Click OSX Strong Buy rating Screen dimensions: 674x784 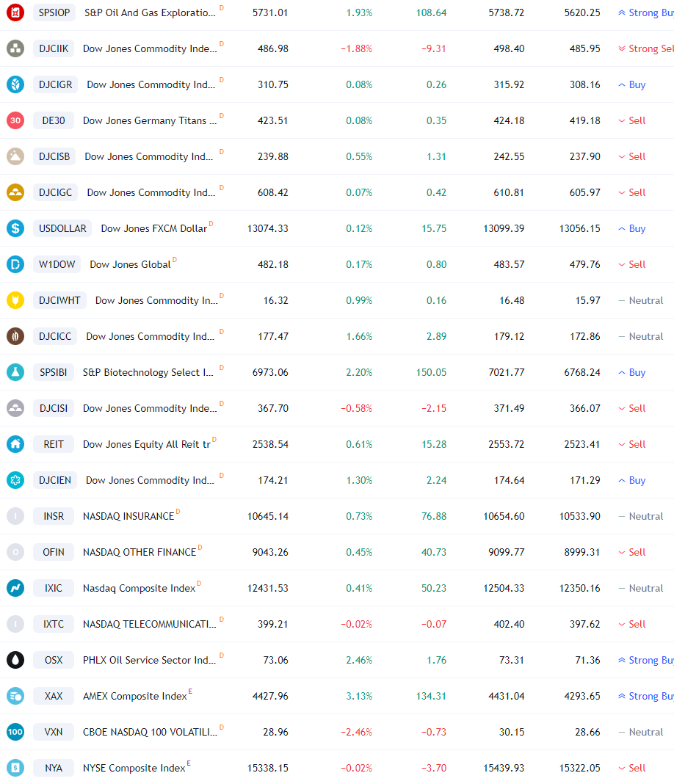[646, 661]
